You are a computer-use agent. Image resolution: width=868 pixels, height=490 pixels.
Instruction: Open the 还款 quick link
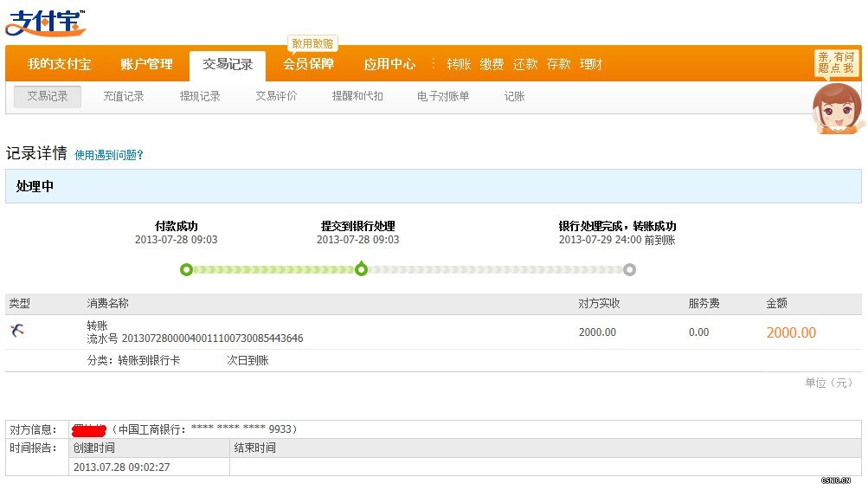pyautogui.click(x=525, y=64)
